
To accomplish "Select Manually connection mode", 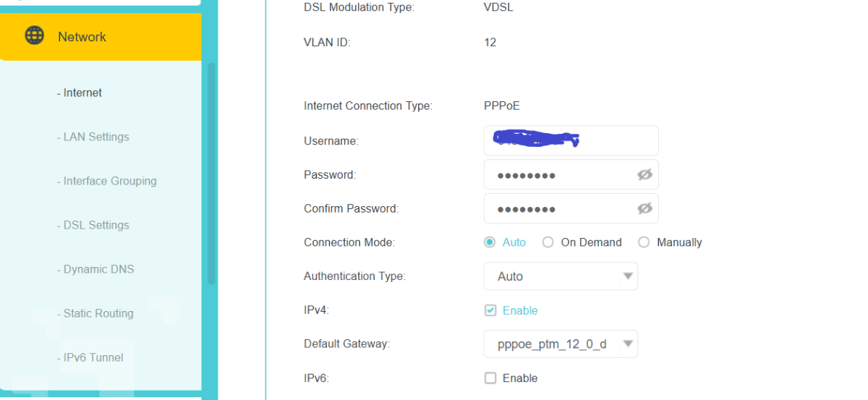I will (x=644, y=242).
